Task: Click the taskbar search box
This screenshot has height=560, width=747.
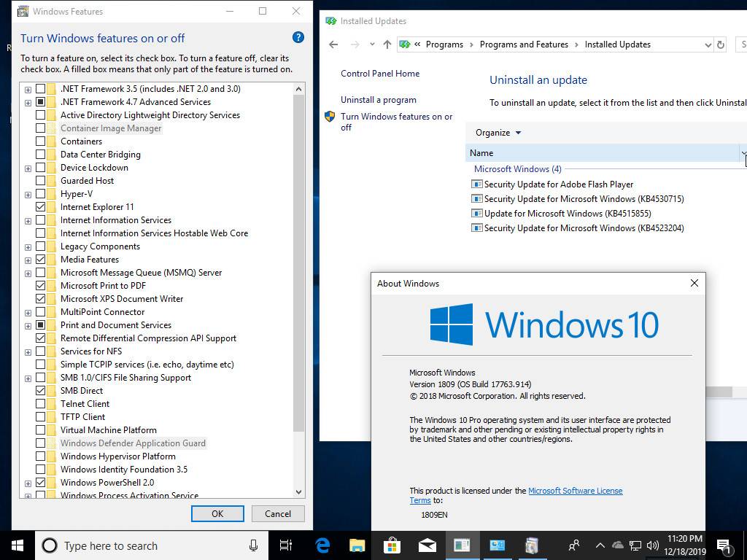Action: pos(152,545)
